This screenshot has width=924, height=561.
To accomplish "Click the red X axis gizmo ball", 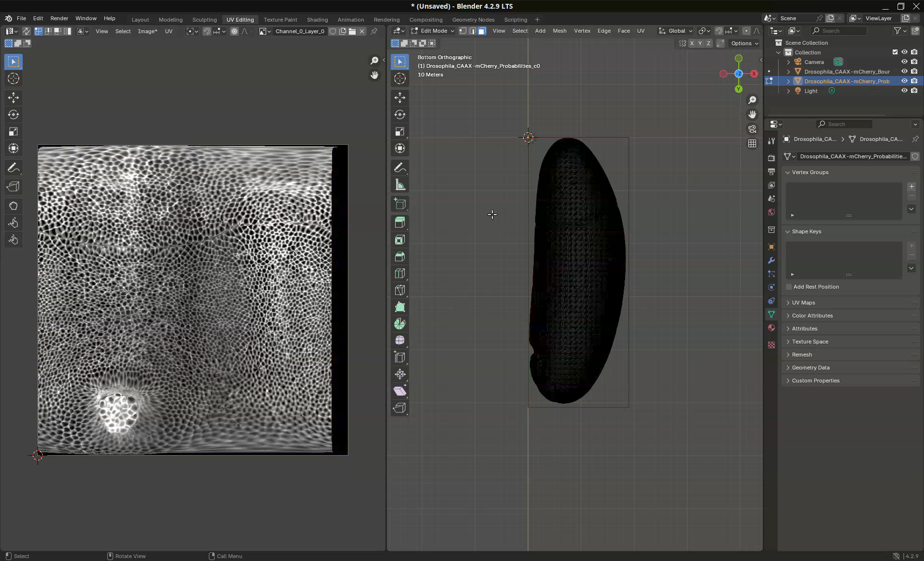I will 754,74.
